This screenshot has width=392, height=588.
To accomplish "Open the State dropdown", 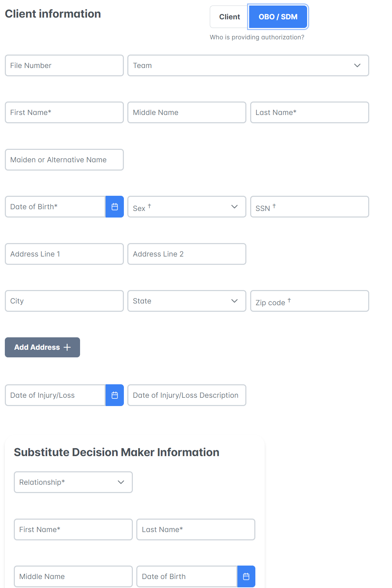I will coord(187,301).
